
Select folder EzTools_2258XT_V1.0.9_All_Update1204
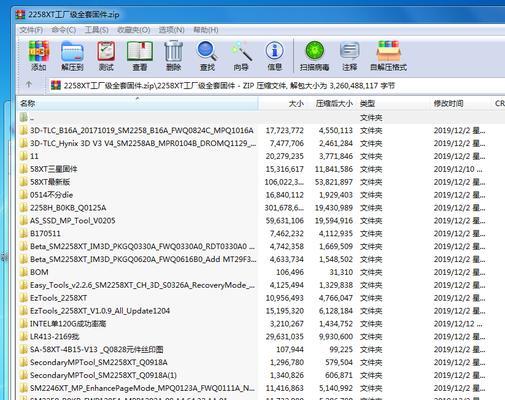(x=100, y=311)
